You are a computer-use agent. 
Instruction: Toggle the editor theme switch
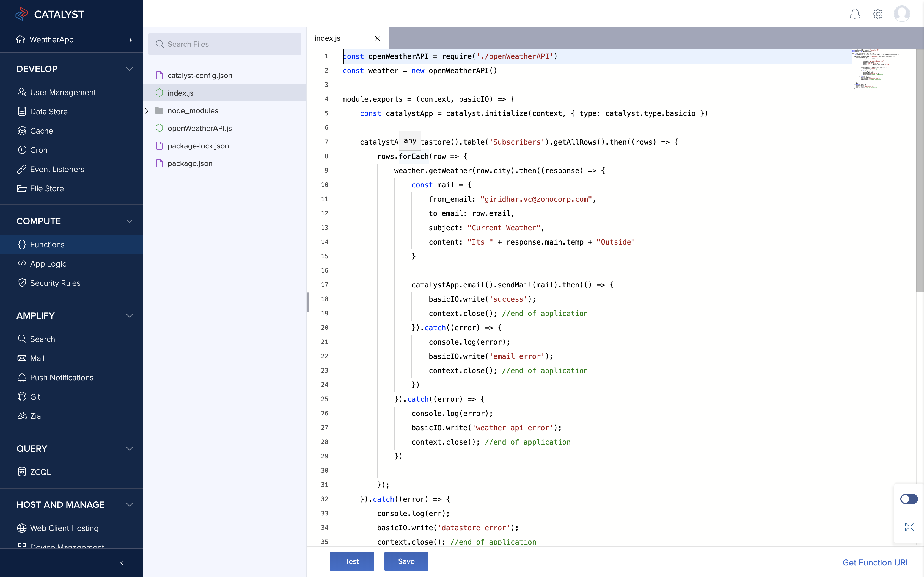coord(909,499)
